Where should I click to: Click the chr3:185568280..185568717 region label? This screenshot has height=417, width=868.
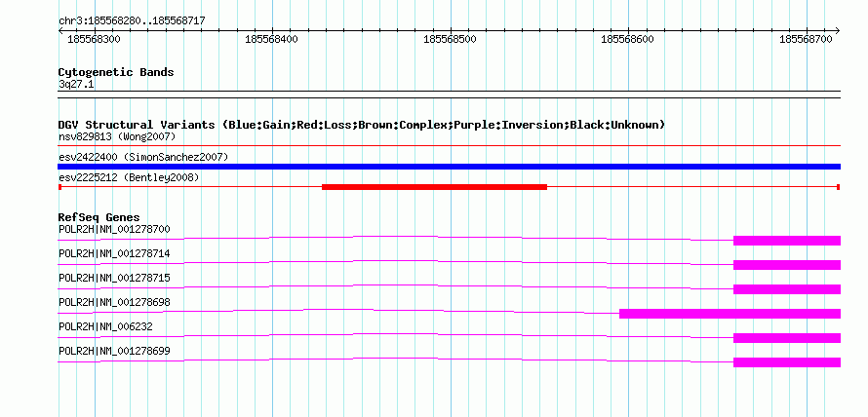coord(132,20)
